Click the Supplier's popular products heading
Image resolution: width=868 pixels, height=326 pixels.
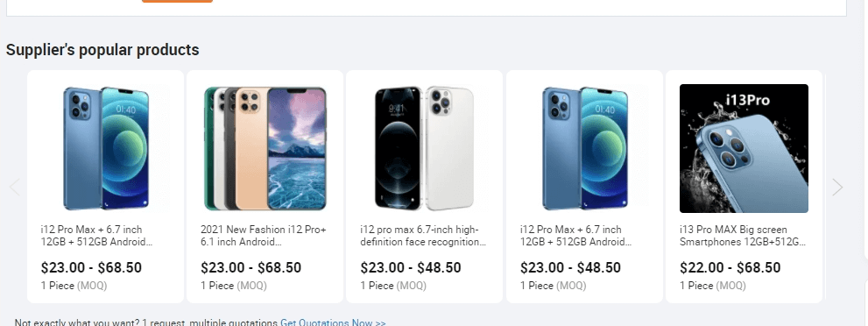[102, 50]
